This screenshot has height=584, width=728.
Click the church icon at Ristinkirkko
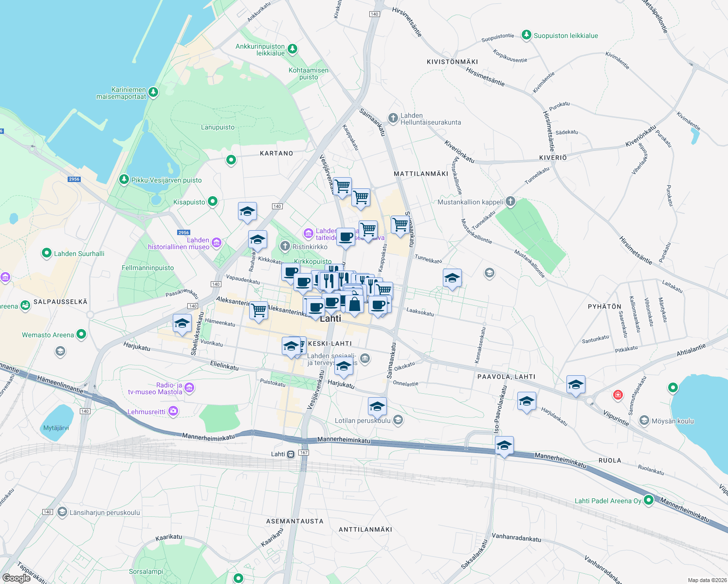point(285,246)
